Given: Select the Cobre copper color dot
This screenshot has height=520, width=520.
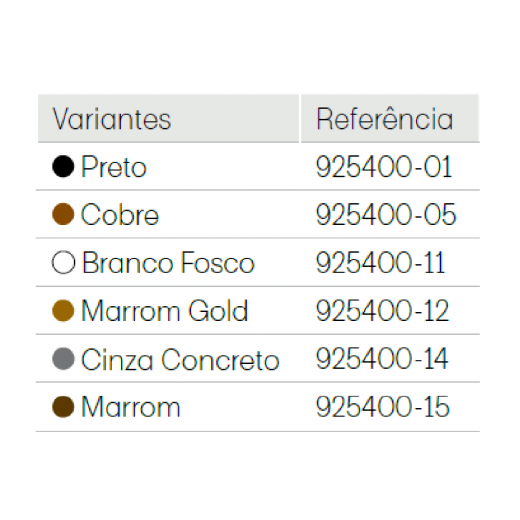Looking at the screenshot, I should (x=63, y=214).
